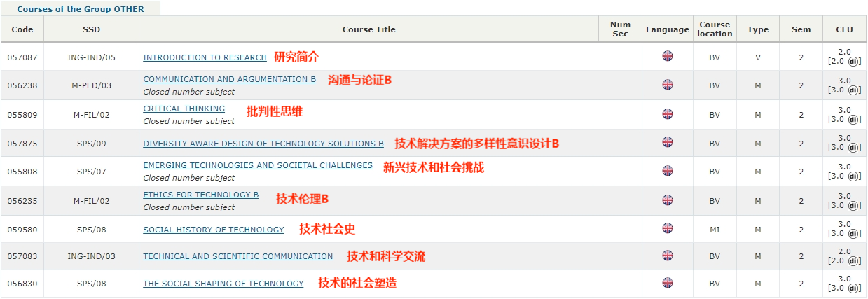This screenshot has width=868, height=299.
Task: Click the Num Sec column header
Action: pyautogui.click(x=621, y=29)
